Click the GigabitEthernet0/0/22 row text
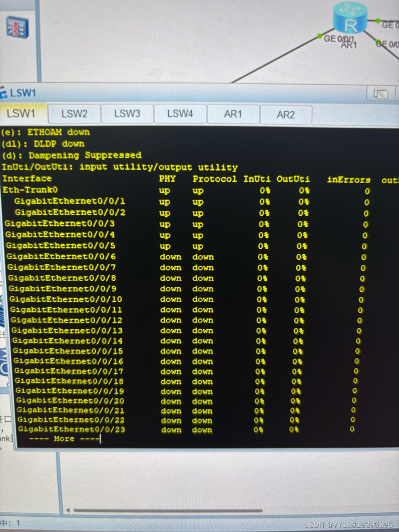 71,420
